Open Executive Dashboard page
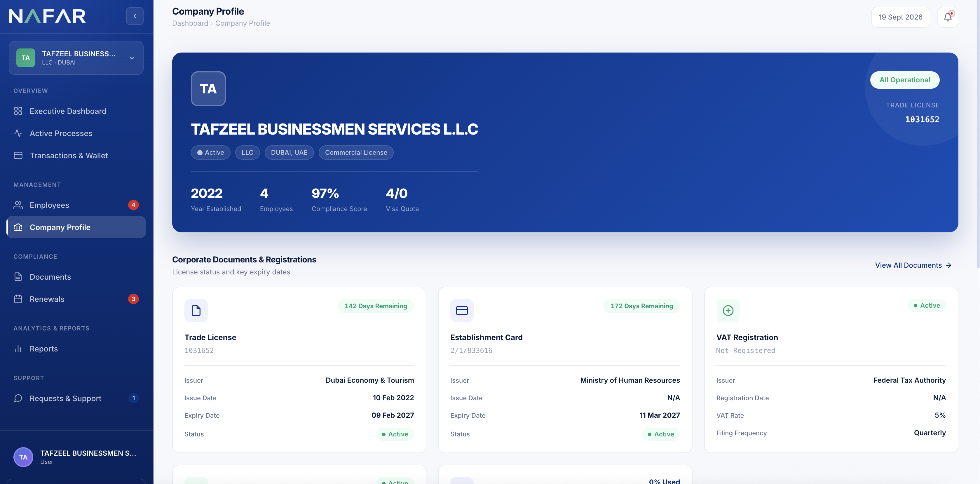Screen dimensions: 980x484 tap(76, 111)
